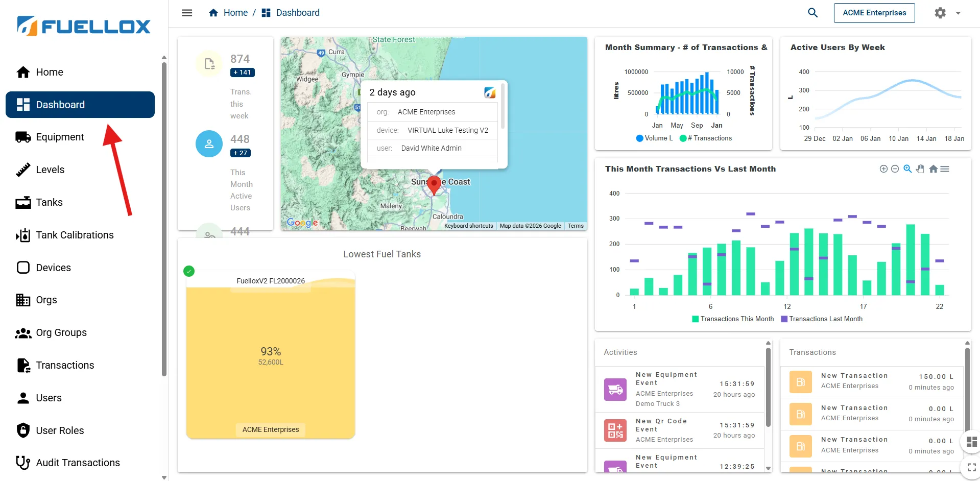Screen dimensions: 980x481
Task: Click the Lowest Fuel Tanks heading
Action: pyautogui.click(x=382, y=254)
